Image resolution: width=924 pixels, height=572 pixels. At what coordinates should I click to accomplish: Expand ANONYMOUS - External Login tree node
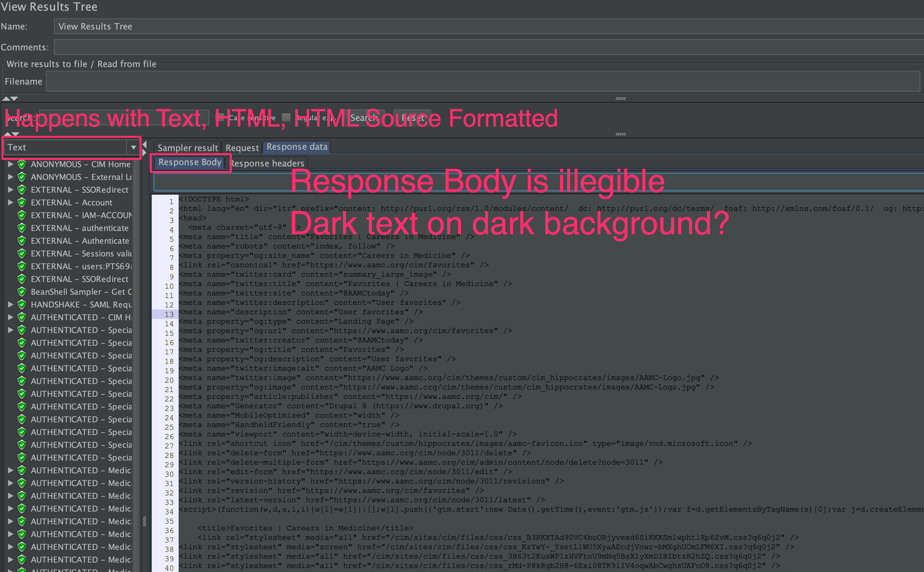(11, 177)
